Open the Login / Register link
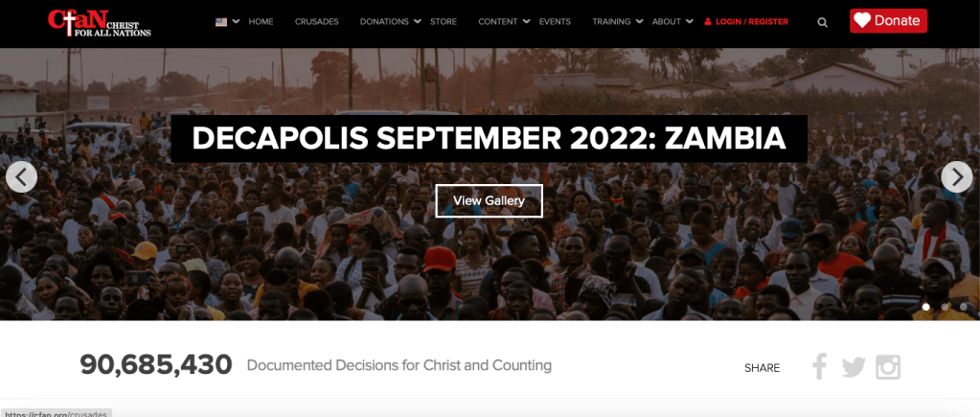The image size is (980, 417). pyautogui.click(x=746, y=21)
